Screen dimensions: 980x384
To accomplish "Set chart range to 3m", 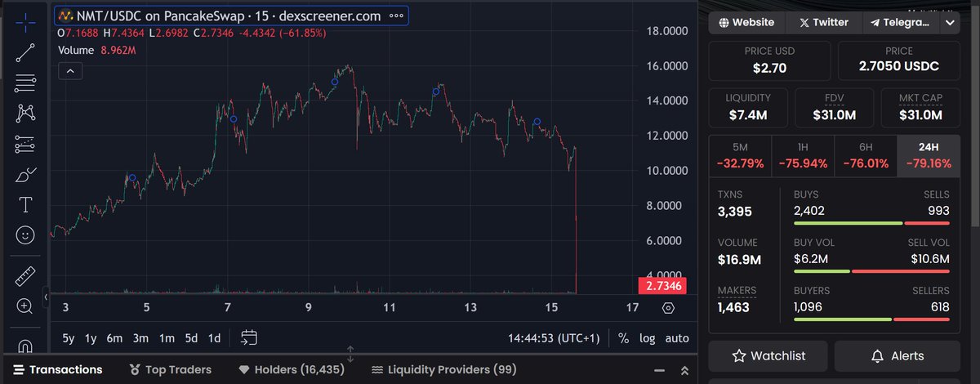I will coord(140,338).
